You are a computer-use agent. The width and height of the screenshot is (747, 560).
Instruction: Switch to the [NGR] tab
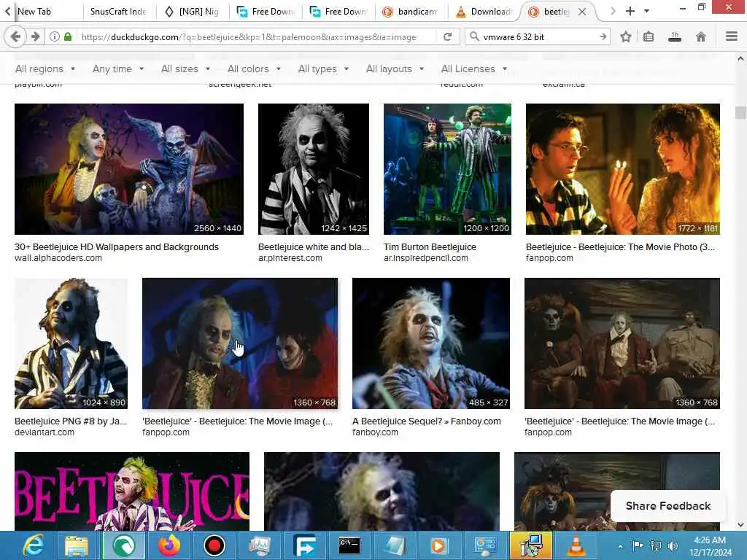coord(192,12)
